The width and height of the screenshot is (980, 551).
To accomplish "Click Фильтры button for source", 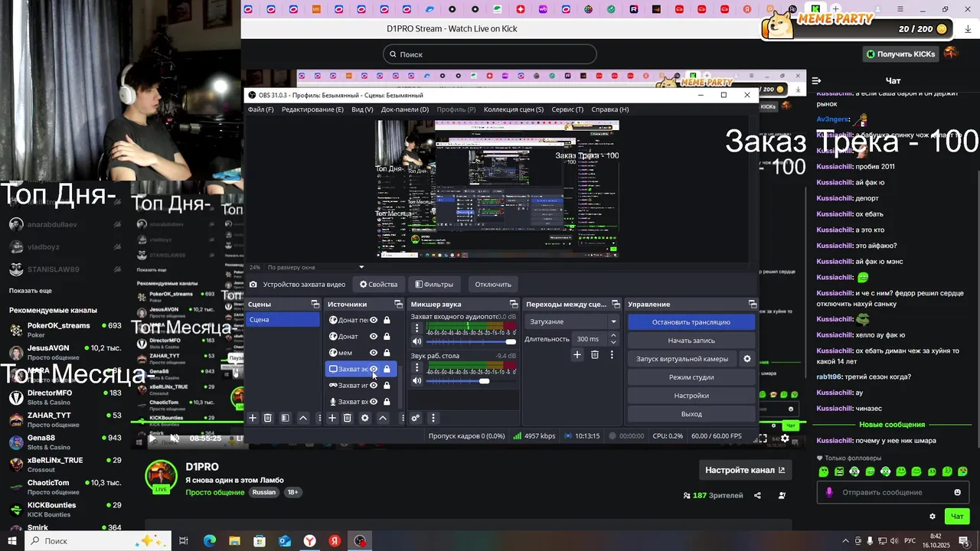I will point(434,284).
